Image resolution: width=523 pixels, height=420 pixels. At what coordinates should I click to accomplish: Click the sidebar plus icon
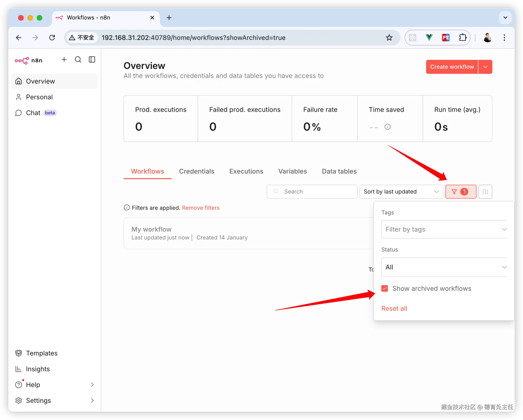64,60
